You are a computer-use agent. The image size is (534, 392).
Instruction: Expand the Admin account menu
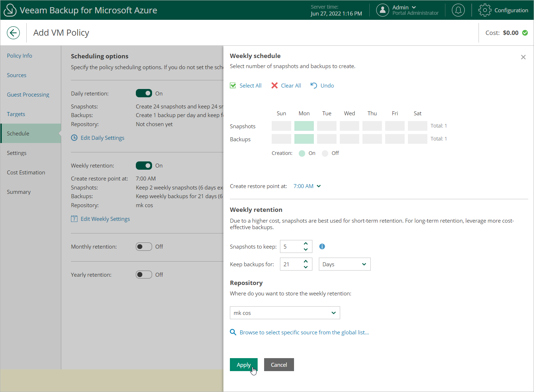pos(404,7)
